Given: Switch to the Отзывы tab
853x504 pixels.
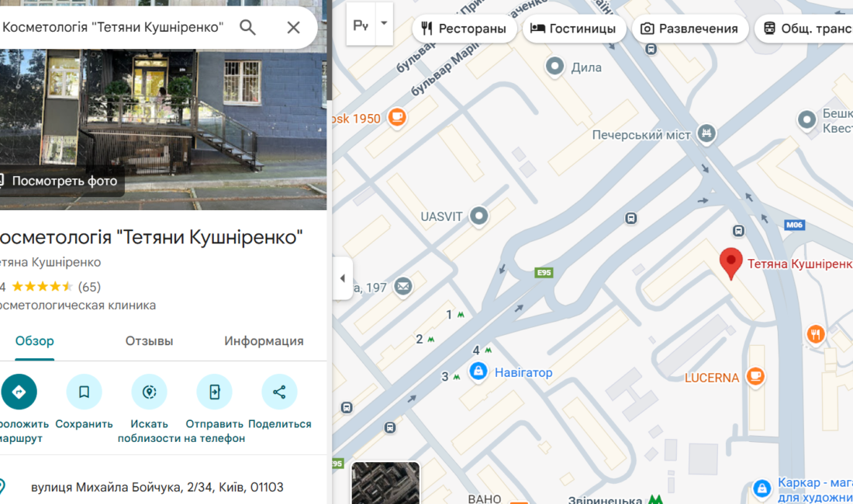Looking at the screenshot, I should pyautogui.click(x=149, y=341).
